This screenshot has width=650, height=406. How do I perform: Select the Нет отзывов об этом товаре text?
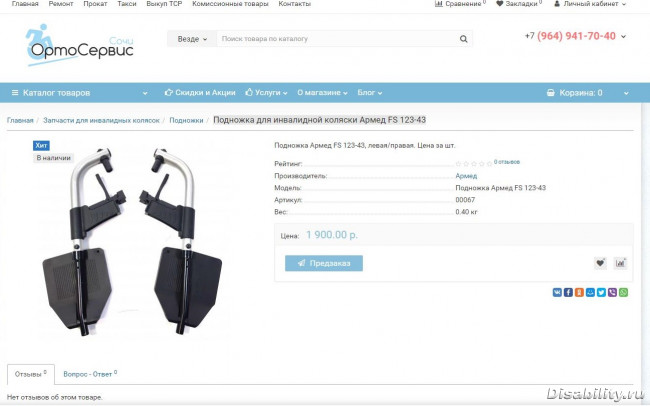pyautogui.click(x=54, y=397)
